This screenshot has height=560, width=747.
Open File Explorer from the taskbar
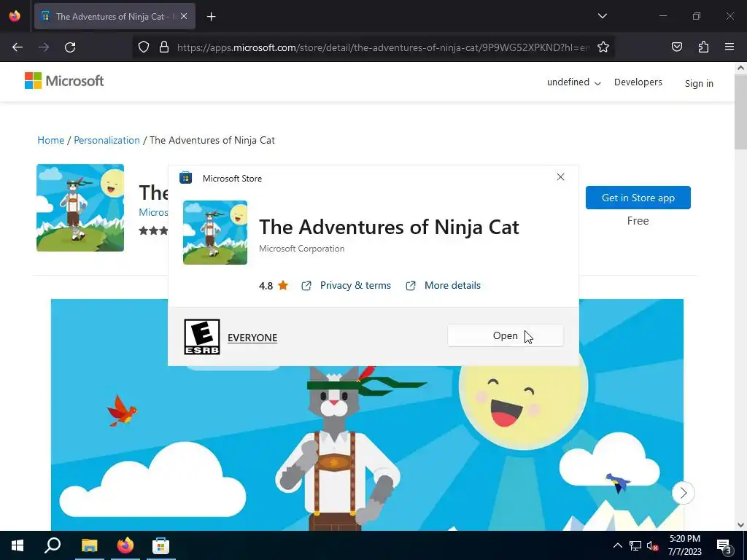89,545
